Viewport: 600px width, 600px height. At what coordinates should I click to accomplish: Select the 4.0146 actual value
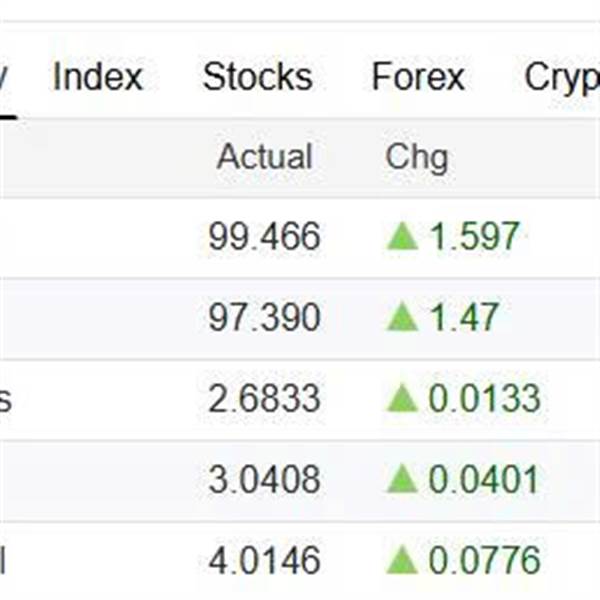(x=264, y=560)
